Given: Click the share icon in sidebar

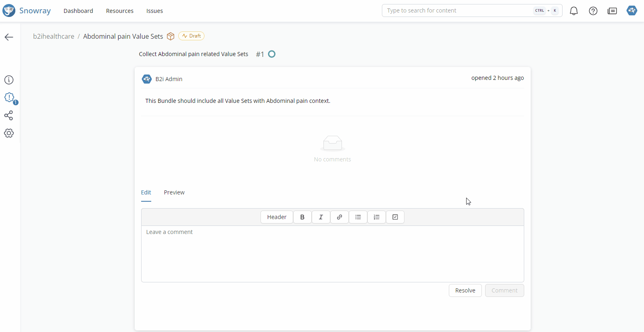Looking at the screenshot, I should click(9, 116).
